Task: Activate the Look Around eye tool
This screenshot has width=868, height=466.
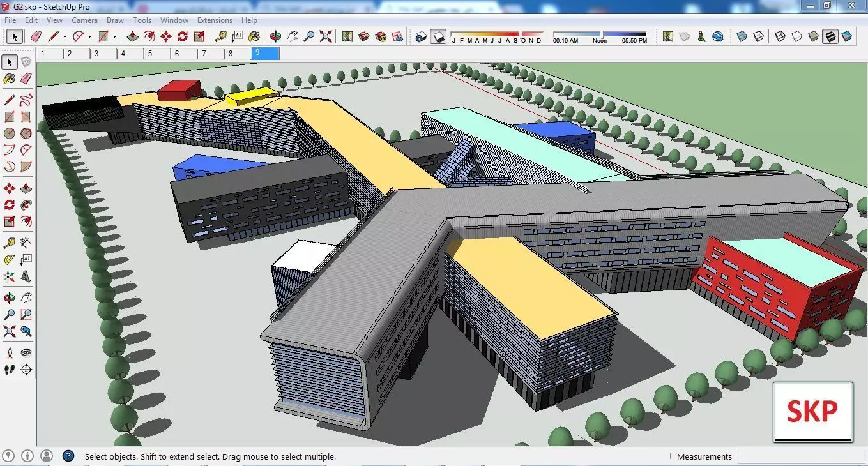Action: coord(26,352)
